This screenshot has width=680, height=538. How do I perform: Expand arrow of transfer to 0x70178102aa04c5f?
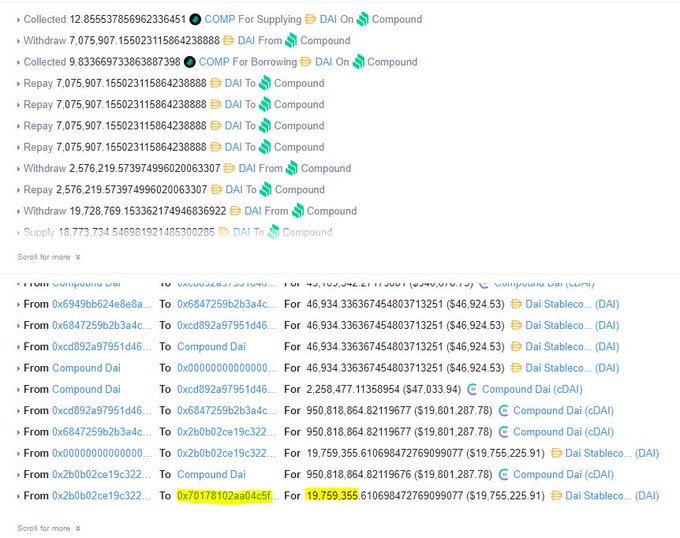click(x=18, y=496)
